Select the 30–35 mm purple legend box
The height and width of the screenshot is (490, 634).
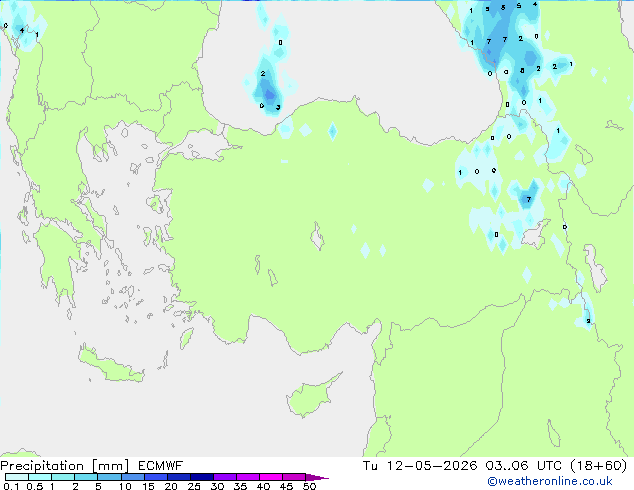coord(224,477)
